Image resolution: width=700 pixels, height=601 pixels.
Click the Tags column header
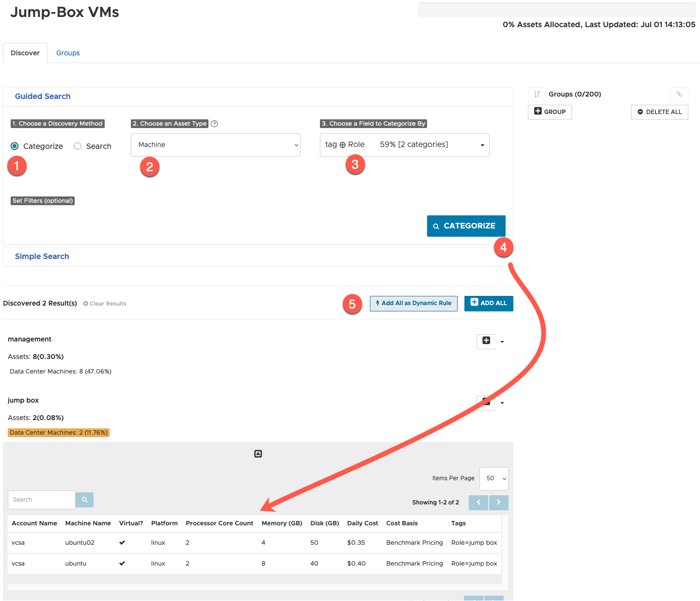click(x=459, y=523)
